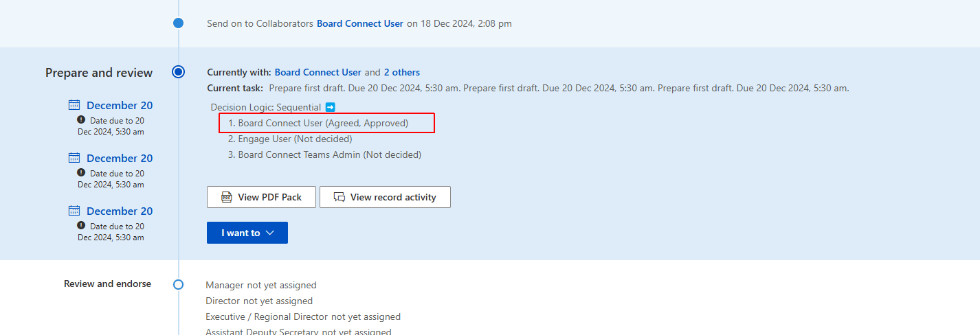Click the middle overdue exclamation warning icon

coord(81,173)
